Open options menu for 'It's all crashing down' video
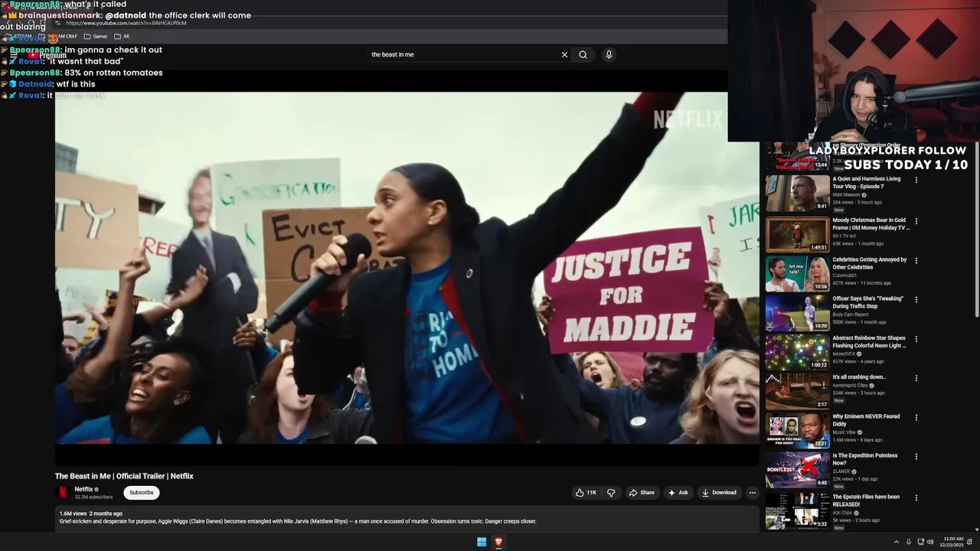This screenshot has width=980, height=551. (916, 379)
